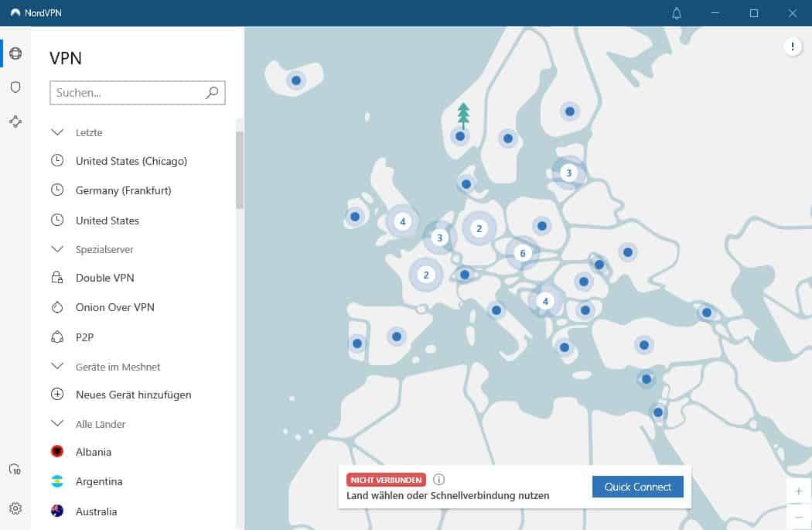
Task: Select the Poland server dot
Action: (x=542, y=226)
